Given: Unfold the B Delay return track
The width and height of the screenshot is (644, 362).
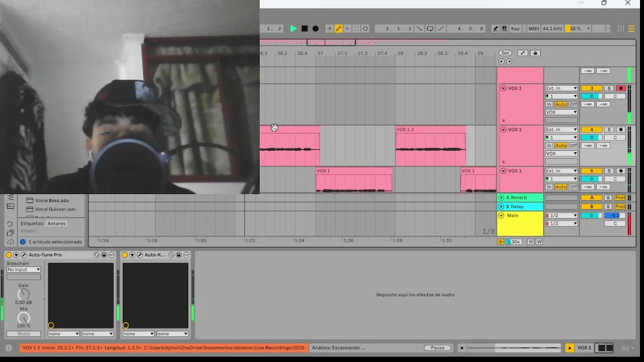Looking at the screenshot, I should coord(501,207).
